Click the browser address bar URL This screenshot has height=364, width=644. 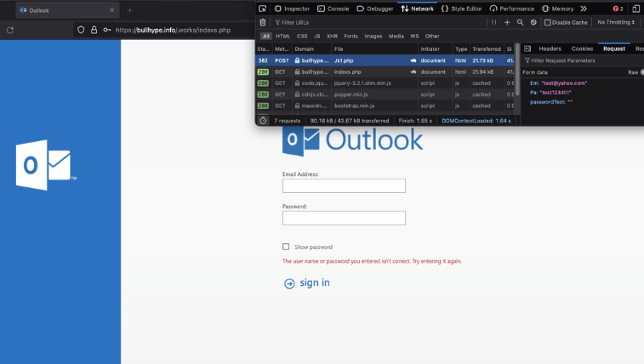(173, 30)
